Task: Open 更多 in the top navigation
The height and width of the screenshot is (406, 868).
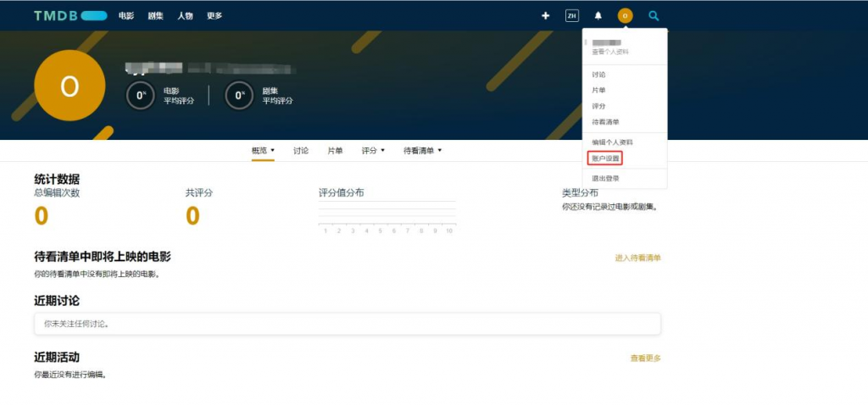Action: [214, 15]
